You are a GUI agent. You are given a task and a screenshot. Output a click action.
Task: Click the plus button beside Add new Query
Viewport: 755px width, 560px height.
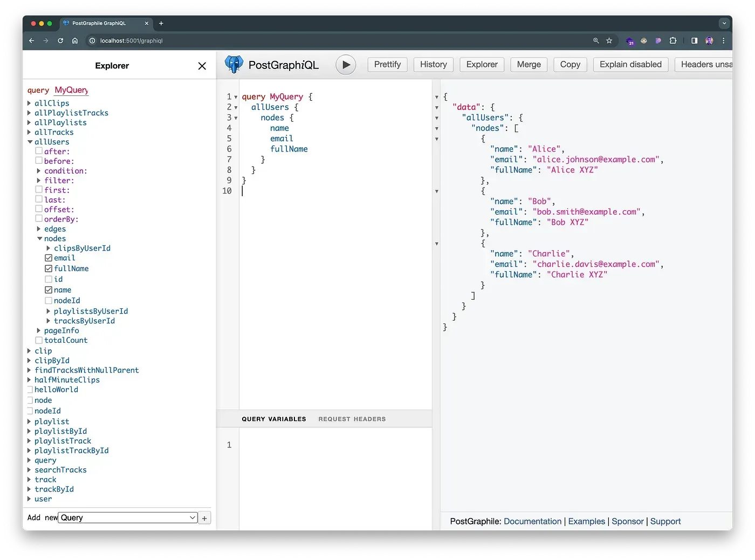[x=204, y=518]
